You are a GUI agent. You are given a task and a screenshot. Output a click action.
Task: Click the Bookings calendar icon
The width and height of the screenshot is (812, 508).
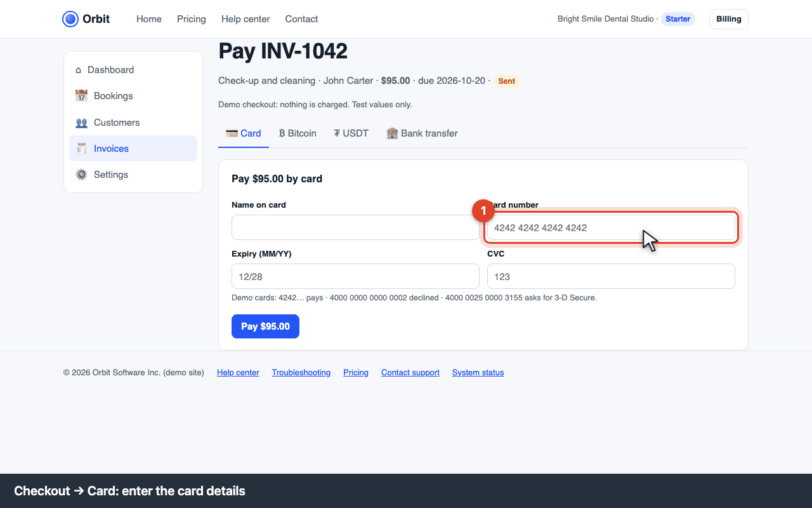[81, 96]
